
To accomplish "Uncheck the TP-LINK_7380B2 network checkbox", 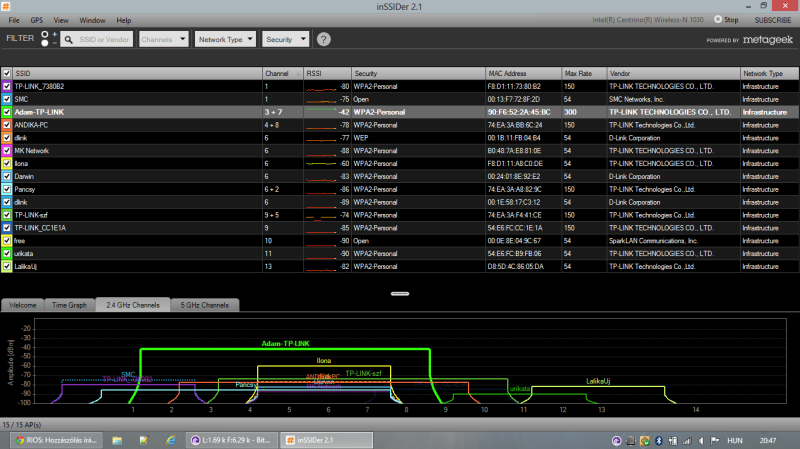I will click(x=7, y=86).
